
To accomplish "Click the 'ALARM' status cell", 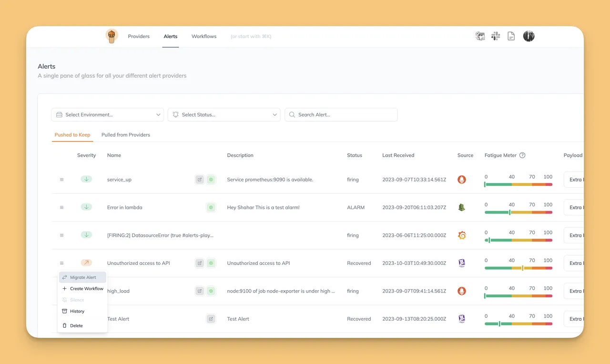I will [x=356, y=207].
